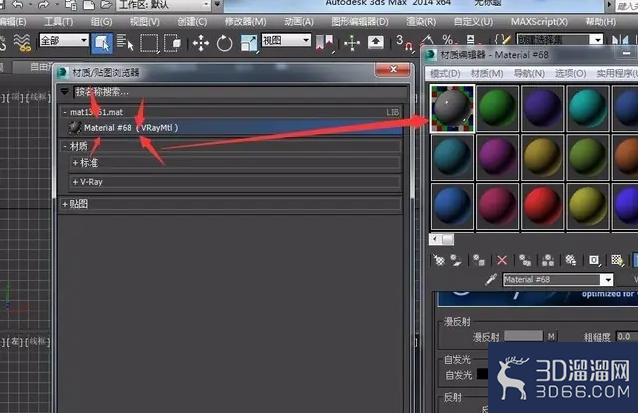Open the workspace dropdown 工作区: 默认
The image size is (638, 413).
(x=164, y=5)
